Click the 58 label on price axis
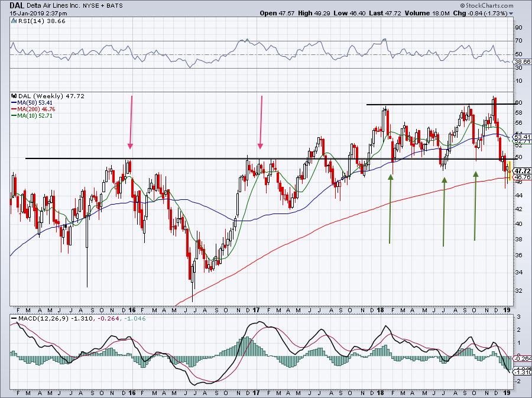The image size is (532, 398). click(x=519, y=112)
